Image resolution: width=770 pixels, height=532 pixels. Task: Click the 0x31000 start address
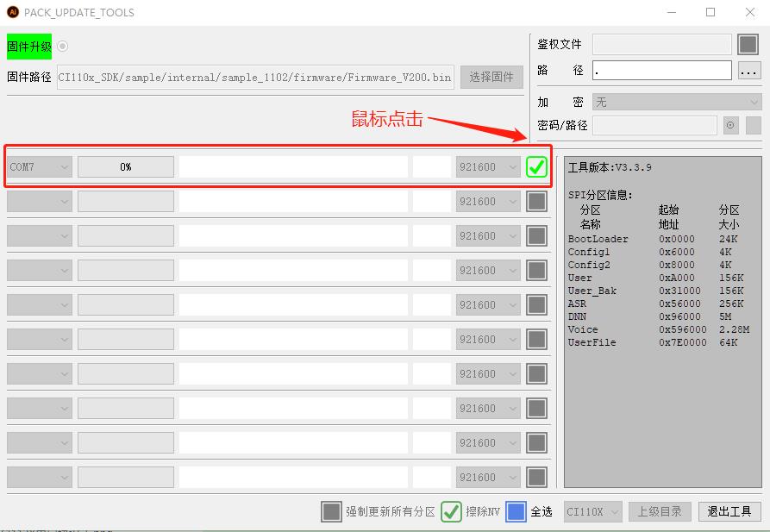679,291
